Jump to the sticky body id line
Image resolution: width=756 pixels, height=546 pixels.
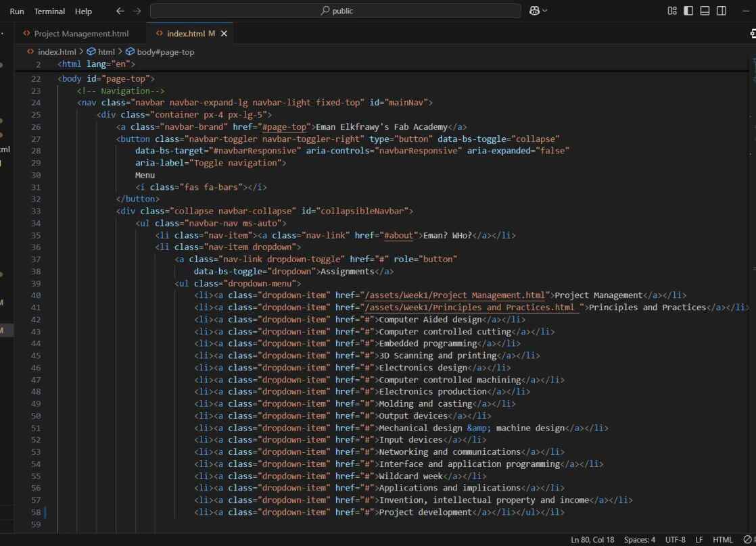(106, 78)
